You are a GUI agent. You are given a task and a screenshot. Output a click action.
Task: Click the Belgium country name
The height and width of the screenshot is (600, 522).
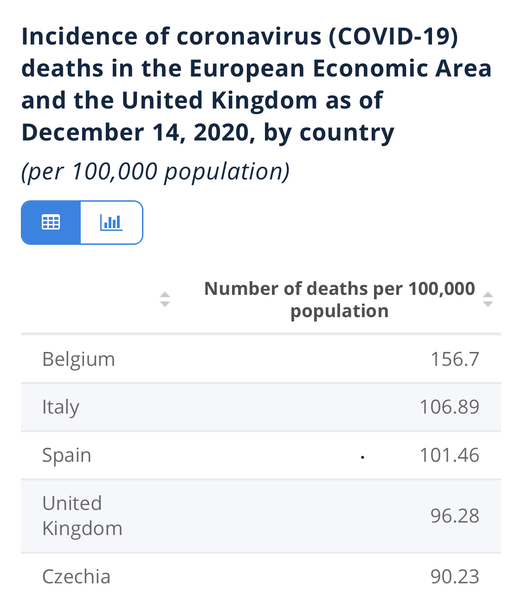(x=78, y=360)
